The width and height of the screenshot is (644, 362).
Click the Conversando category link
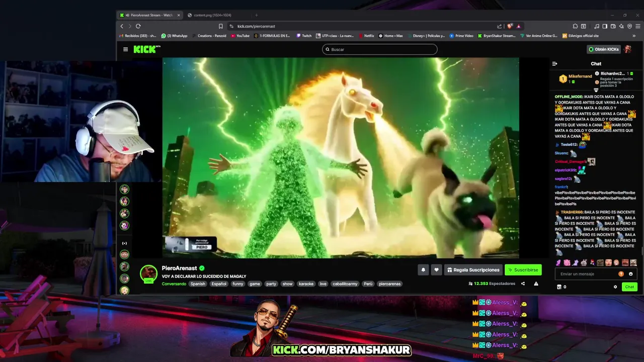point(174,284)
